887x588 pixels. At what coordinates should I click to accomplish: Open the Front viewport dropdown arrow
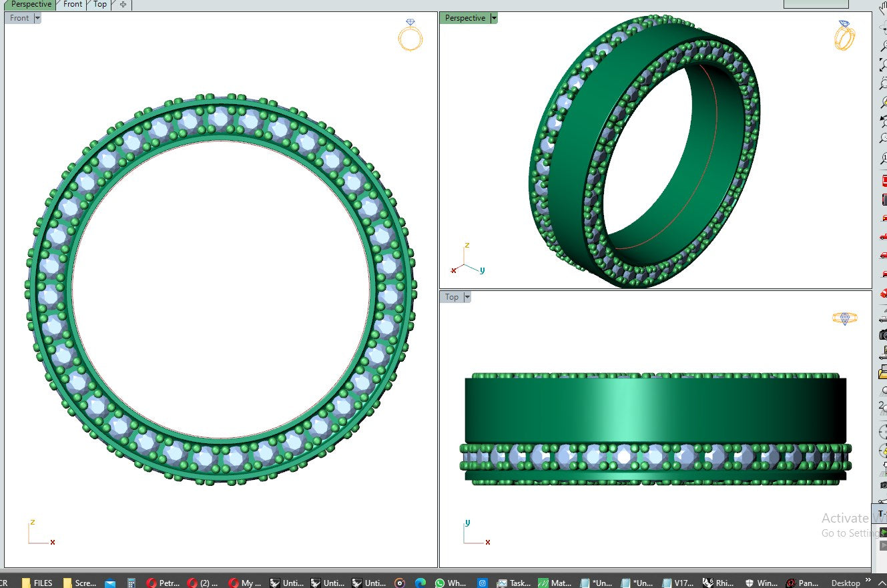coord(37,18)
